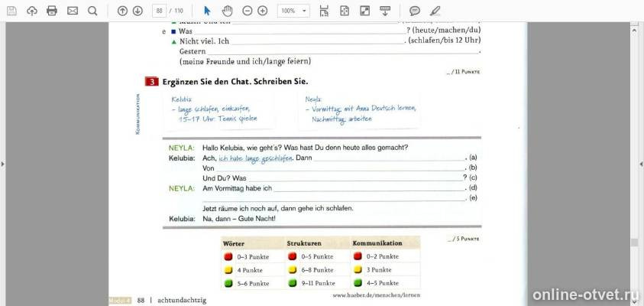Enter full screen mode icon

point(364,11)
